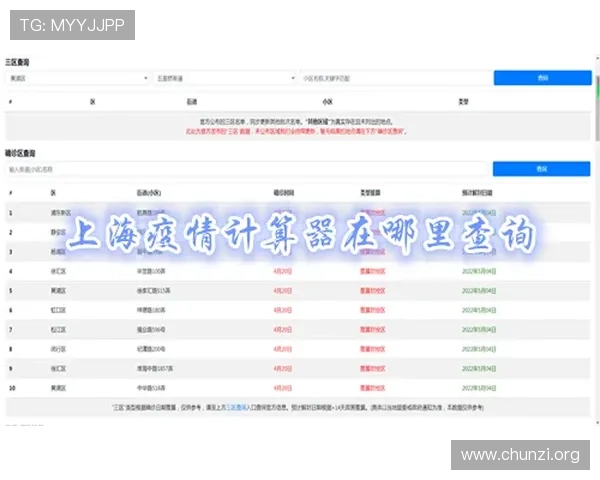This screenshot has width=600, height=480.
Task: Open the 五里桥街道 street dropdown
Action: click(x=225, y=78)
